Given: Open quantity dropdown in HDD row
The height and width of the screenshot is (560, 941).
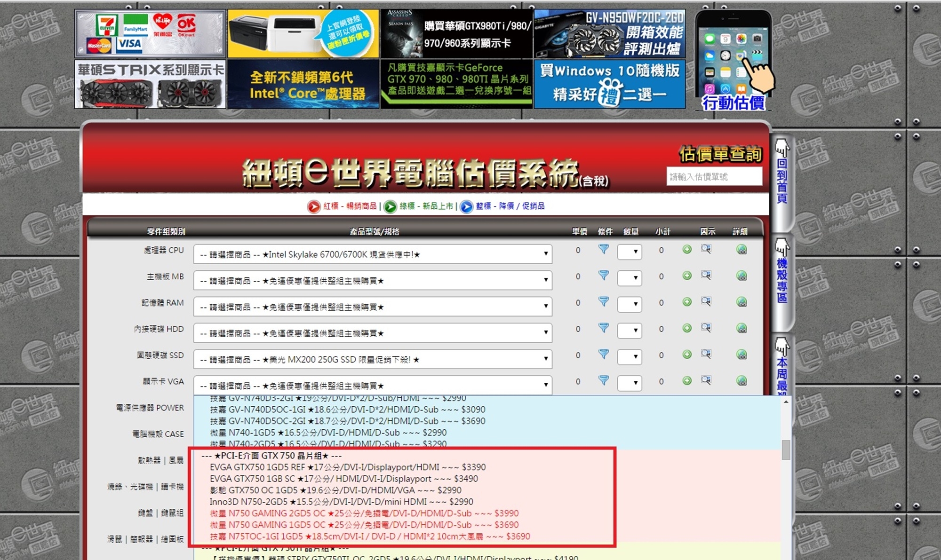Looking at the screenshot, I should tap(630, 331).
